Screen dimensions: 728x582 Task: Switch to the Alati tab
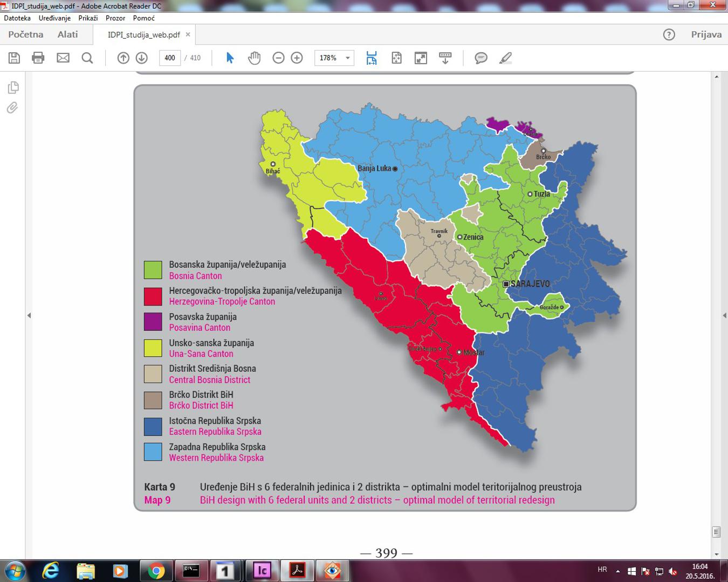(x=68, y=34)
